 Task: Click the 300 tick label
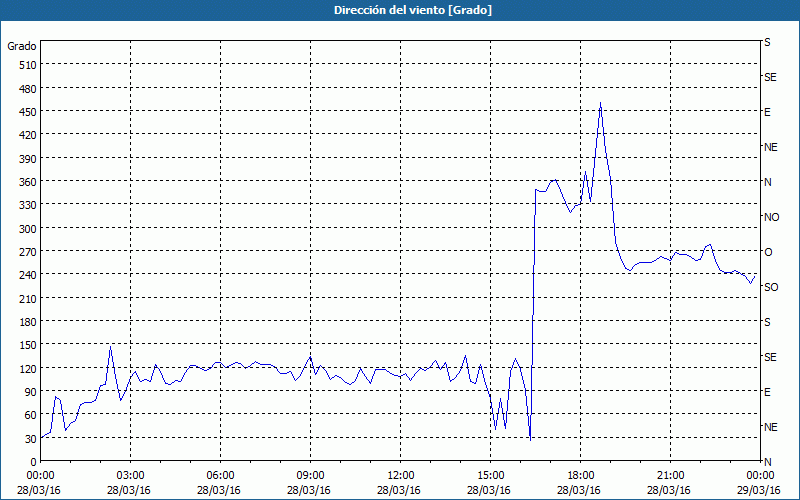pos(29,228)
